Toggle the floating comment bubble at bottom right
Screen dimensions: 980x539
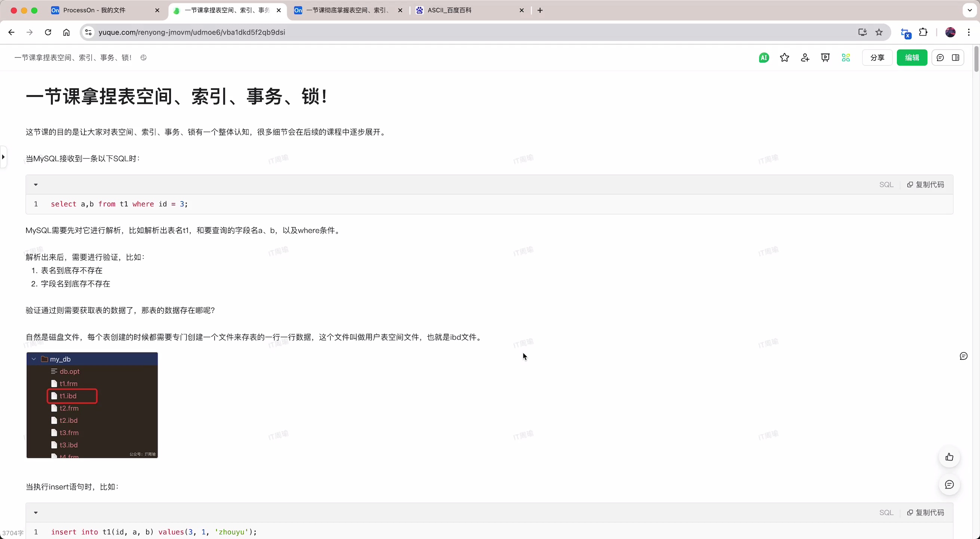click(950, 485)
